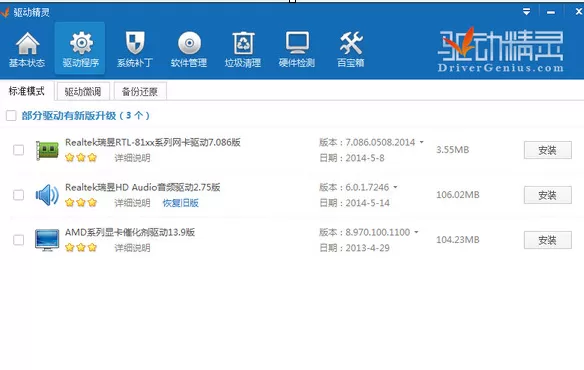Minimize the 驱动精灵 window
Image resolution: width=584 pixels, height=370 pixels.
click(x=551, y=12)
